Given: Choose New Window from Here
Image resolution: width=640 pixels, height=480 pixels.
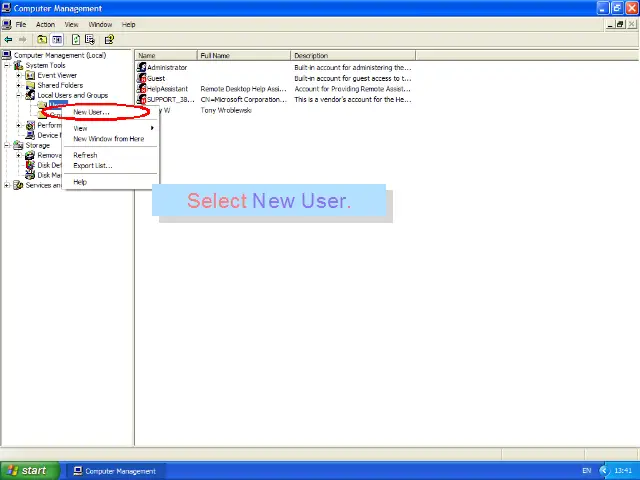Looking at the screenshot, I should tap(110, 139).
